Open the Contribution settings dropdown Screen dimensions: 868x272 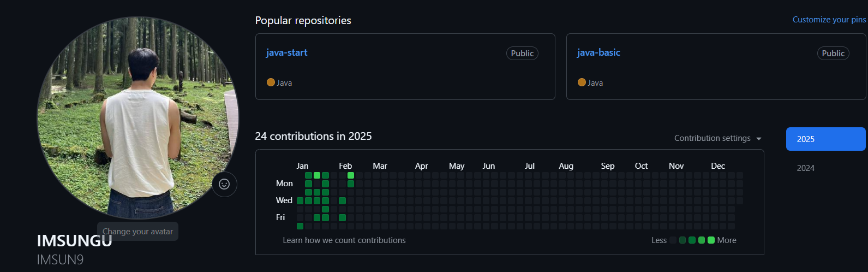(x=717, y=138)
